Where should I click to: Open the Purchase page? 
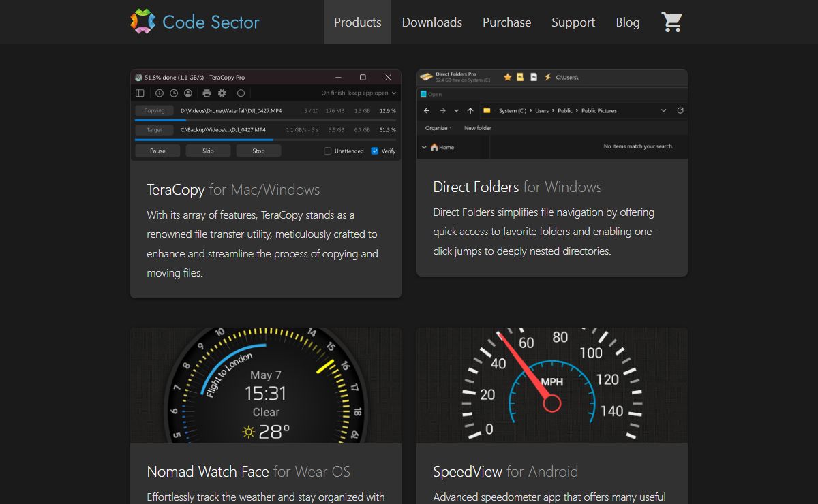(506, 22)
